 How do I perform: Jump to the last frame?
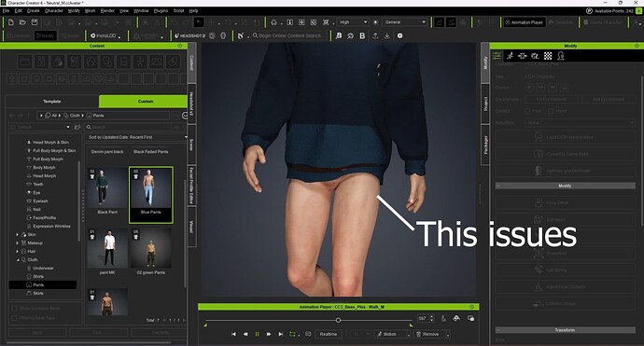pos(281,334)
